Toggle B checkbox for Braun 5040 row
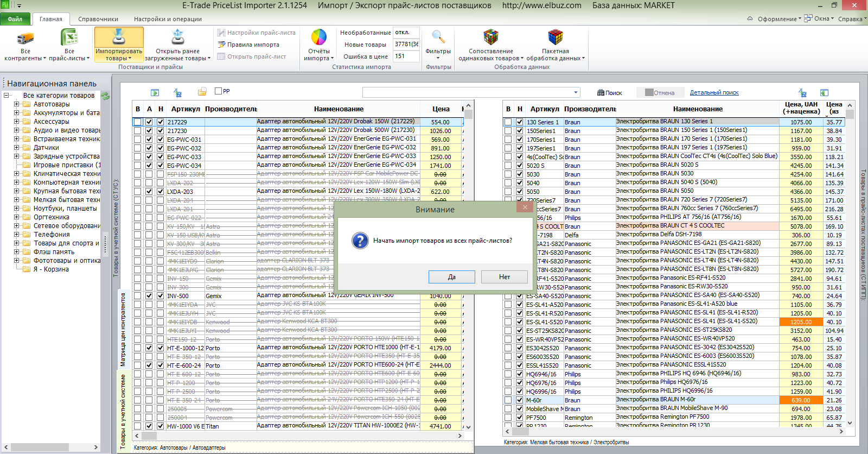This screenshot has height=454, width=868. tap(508, 183)
